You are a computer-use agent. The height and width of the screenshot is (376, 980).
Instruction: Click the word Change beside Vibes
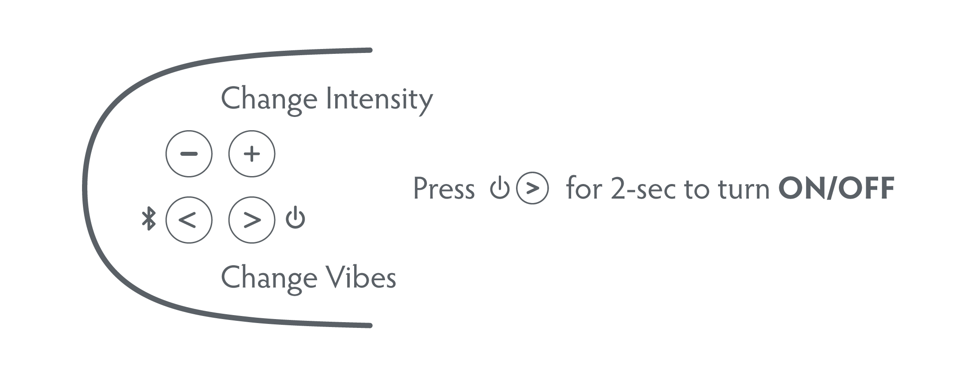[x=269, y=278]
